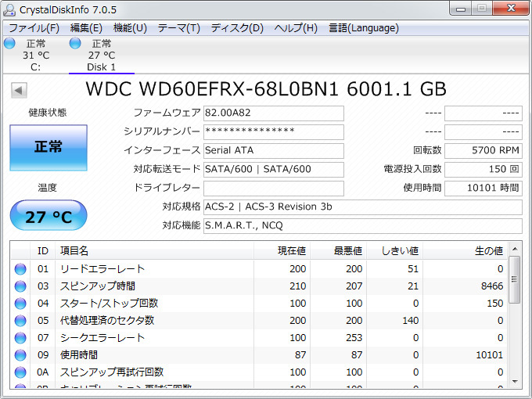Switch to the C: disk tab
532x399 pixels.
[x=36, y=56]
